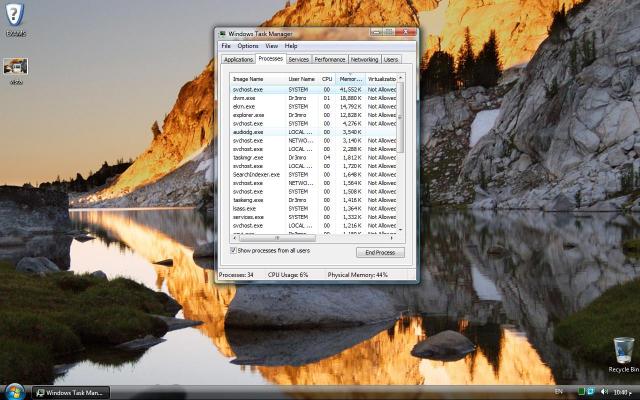Open the image thumbnail desktop icon
The width and height of the screenshot is (640, 400).
(15, 67)
